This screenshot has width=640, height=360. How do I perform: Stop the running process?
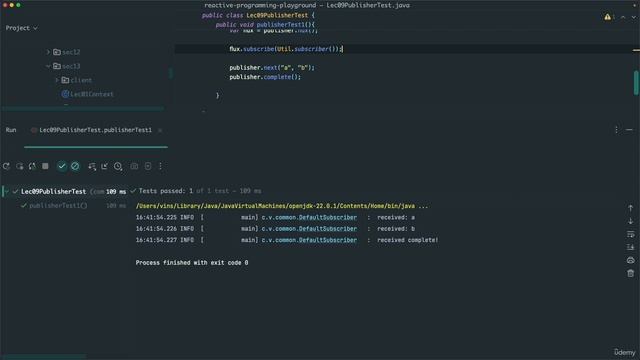[45, 166]
